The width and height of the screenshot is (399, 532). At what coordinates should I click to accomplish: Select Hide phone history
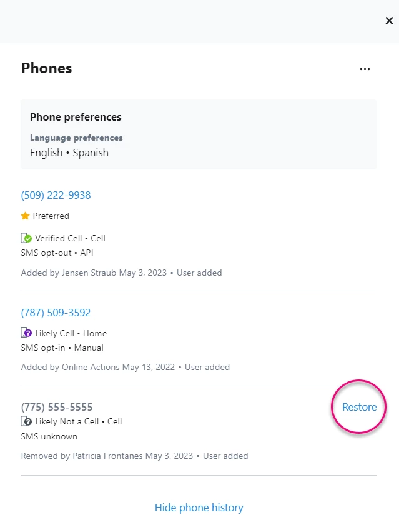coord(199,508)
